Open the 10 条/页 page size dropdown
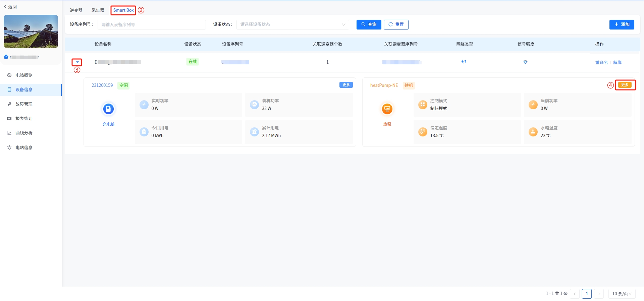644x301 pixels. point(622,294)
